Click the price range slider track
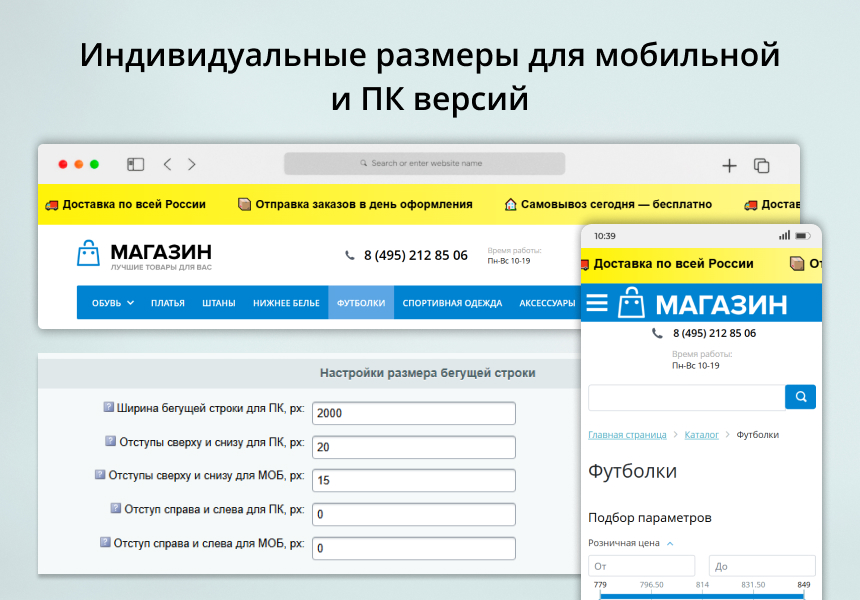This screenshot has width=860, height=600. coord(701,596)
